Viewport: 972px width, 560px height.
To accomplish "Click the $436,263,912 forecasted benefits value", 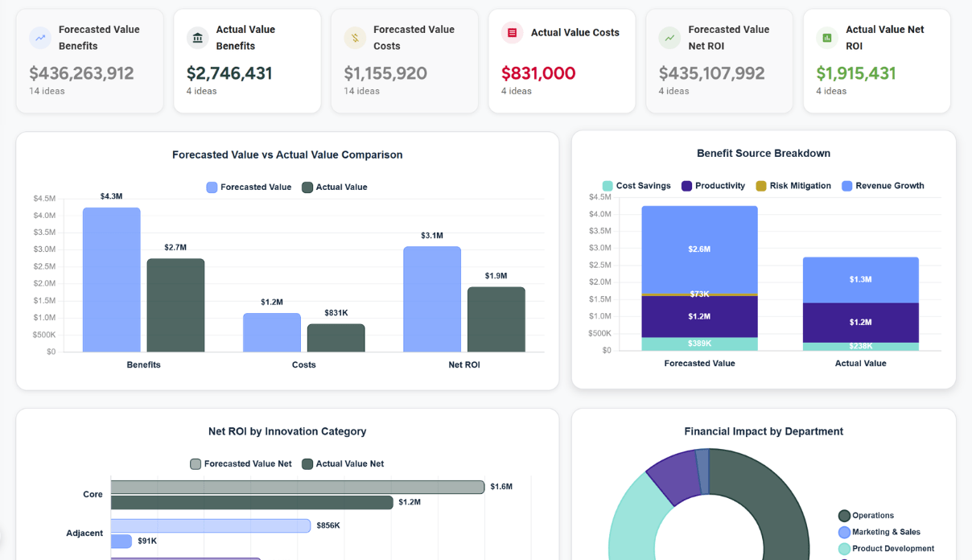I will point(81,73).
